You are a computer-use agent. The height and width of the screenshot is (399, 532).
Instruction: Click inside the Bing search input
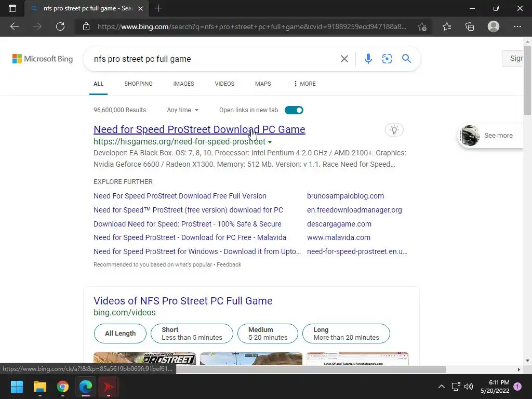click(x=214, y=59)
